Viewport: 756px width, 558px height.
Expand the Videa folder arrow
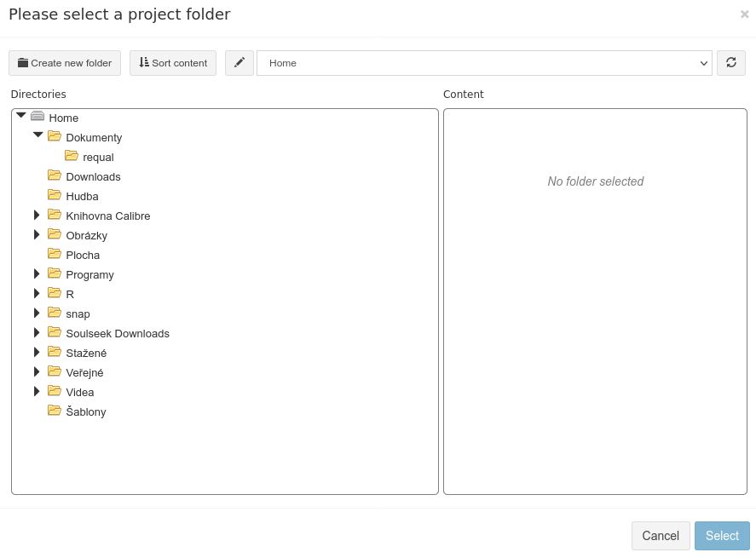37,391
